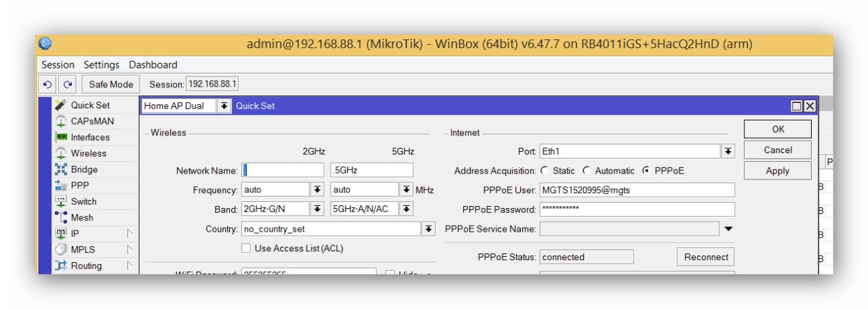Viewport: 868px width, 309px height.
Task: Click 5GHz Network Name field
Action: tap(372, 170)
